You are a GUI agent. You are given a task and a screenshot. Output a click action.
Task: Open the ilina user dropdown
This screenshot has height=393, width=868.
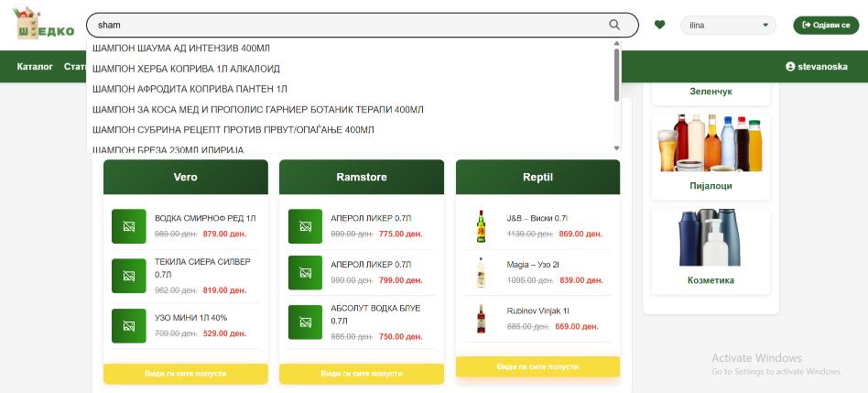point(727,26)
